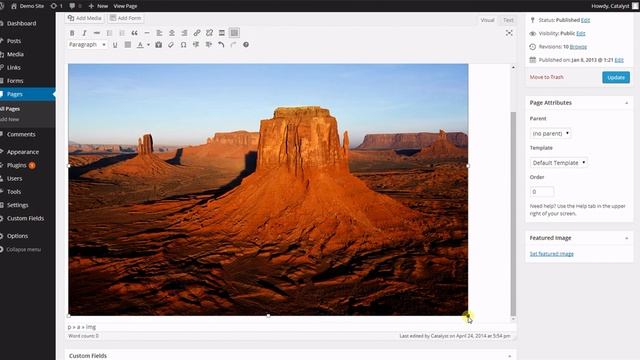The height and width of the screenshot is (360, 640).
Task: Browse the page revisions
Action: 578,47
